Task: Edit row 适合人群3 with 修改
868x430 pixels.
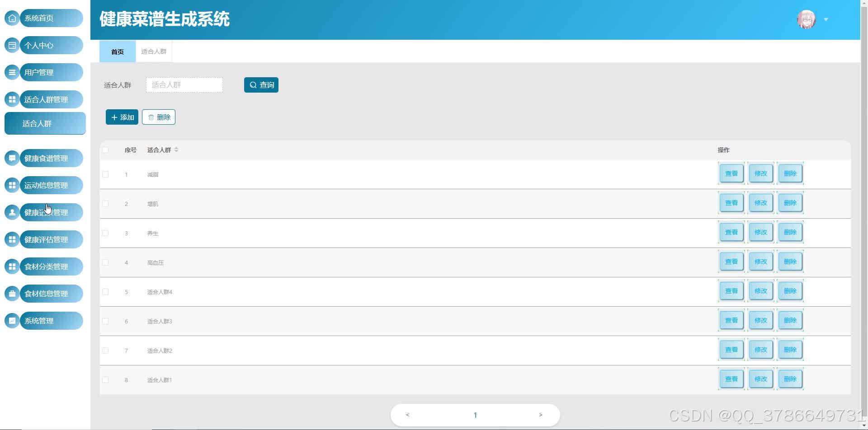Action: point(761,320)
